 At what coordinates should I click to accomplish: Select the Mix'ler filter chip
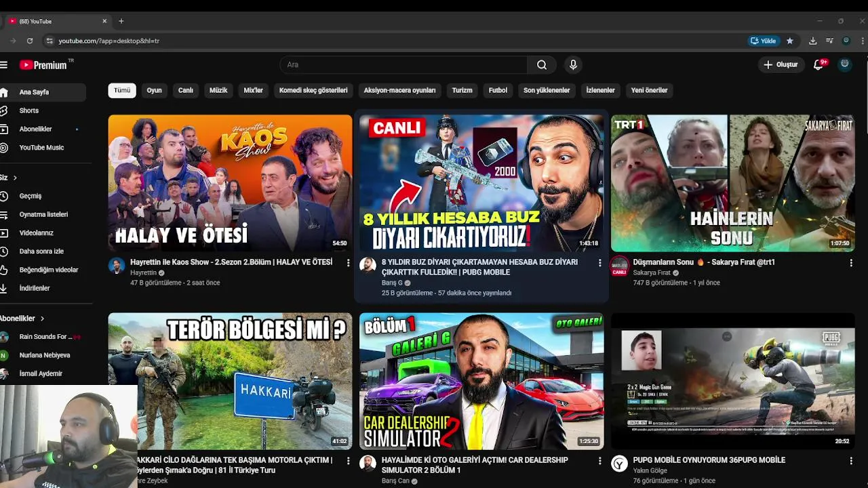253,90
